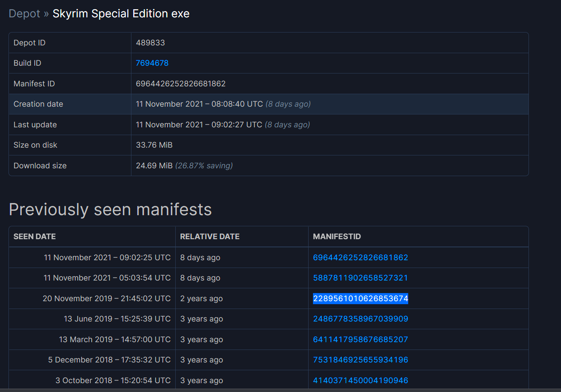Screen dimensions: 561x392
Task: Click the SEEN DATE column header
Action: pyautogui.click(x=35, y=237)
